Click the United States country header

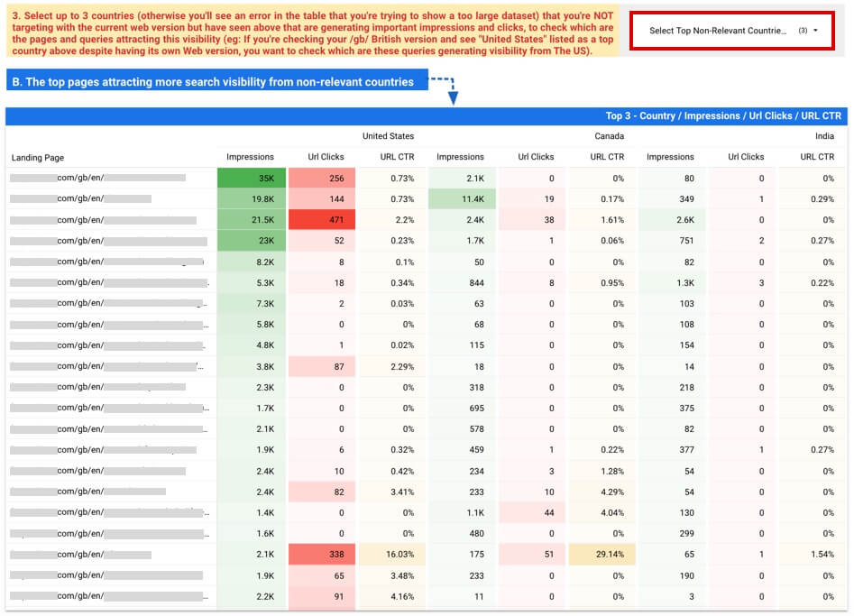pyautogui.click(x=388, y=136)
